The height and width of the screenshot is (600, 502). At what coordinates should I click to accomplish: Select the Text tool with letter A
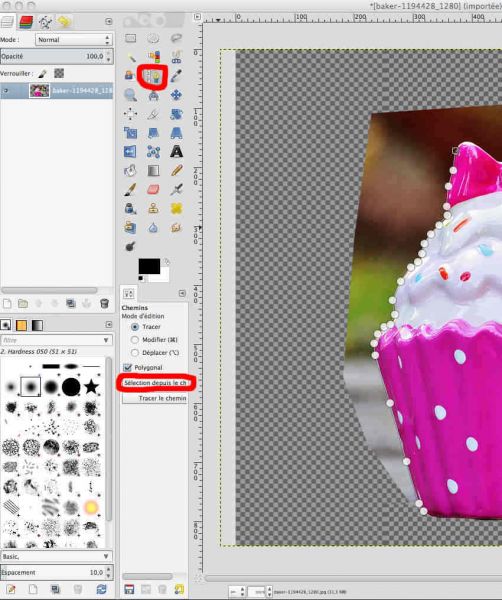tap(176, 152)
